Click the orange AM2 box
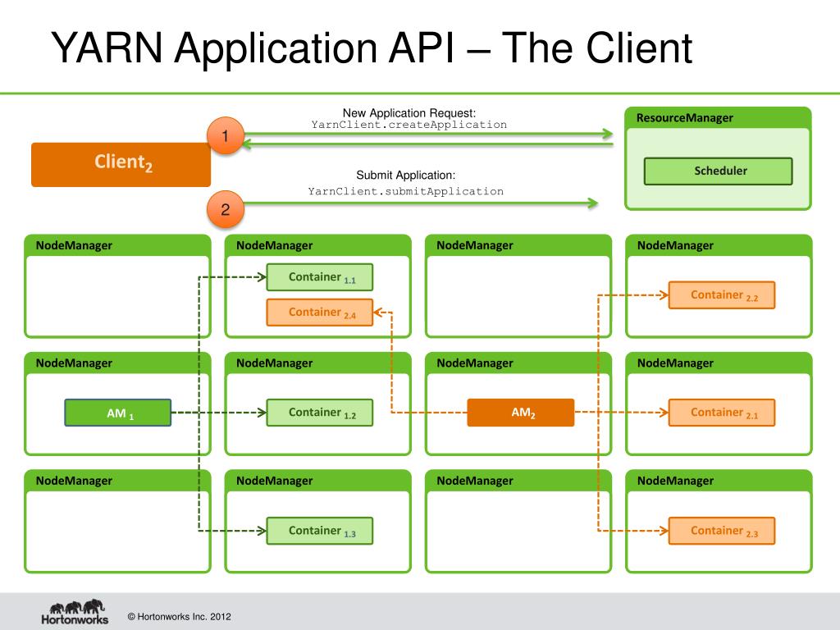Image resolution: width=840 pixels, height=630 pixels. 521,413
